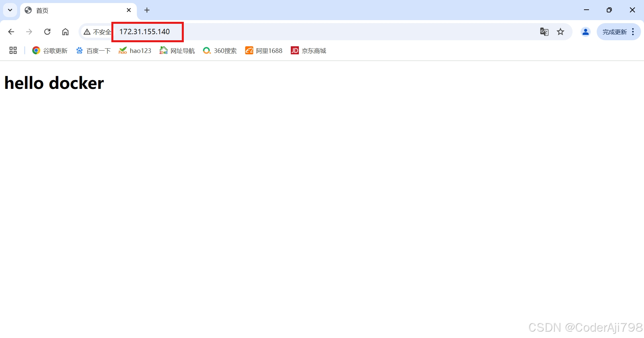Open the tab search dropdown arrow
Screen dimensions: 644x338
10,10
